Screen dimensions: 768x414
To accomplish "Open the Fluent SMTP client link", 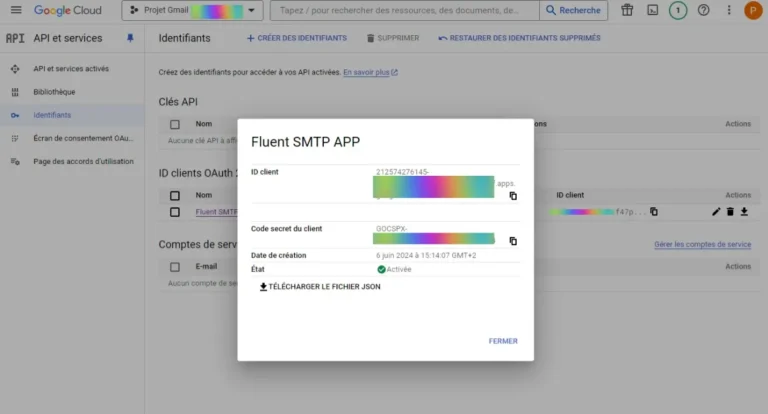I will pyautogui.click(x=216, y=212).
